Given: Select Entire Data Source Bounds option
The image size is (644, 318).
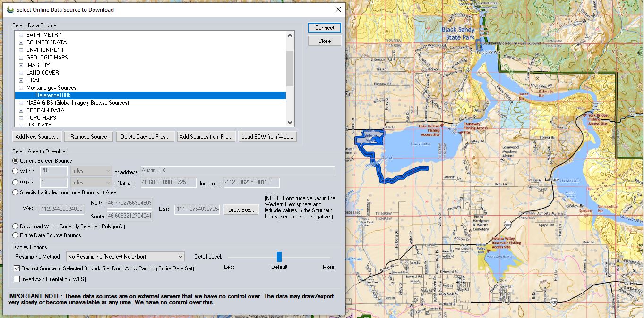Looking at the screenshot, I should tap(16, 235).
